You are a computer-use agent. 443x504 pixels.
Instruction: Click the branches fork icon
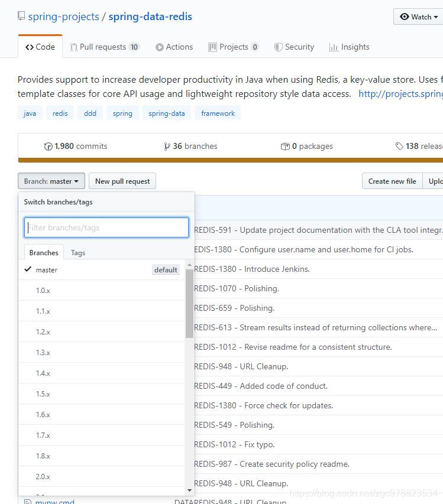pyautogui.click(x=167, y=147)
